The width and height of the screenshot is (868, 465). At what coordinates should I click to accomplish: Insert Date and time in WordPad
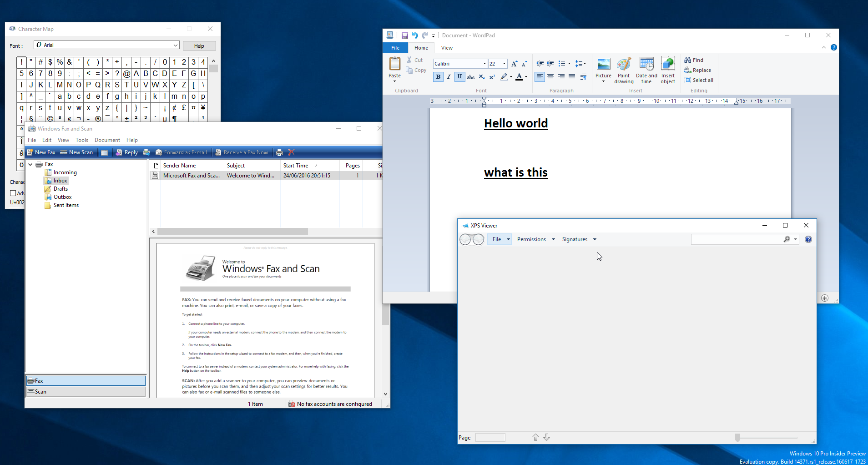point(646,71)
